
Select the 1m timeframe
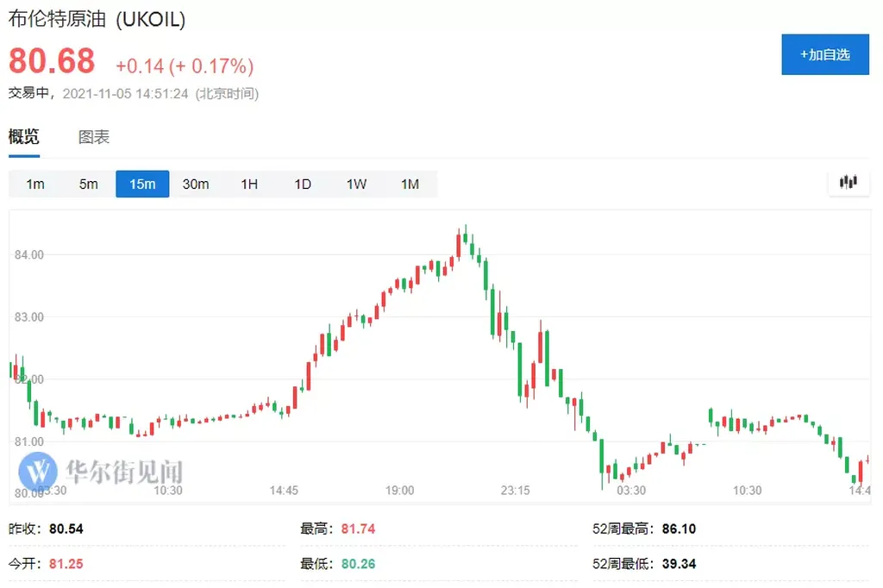[x=34, y=185]
